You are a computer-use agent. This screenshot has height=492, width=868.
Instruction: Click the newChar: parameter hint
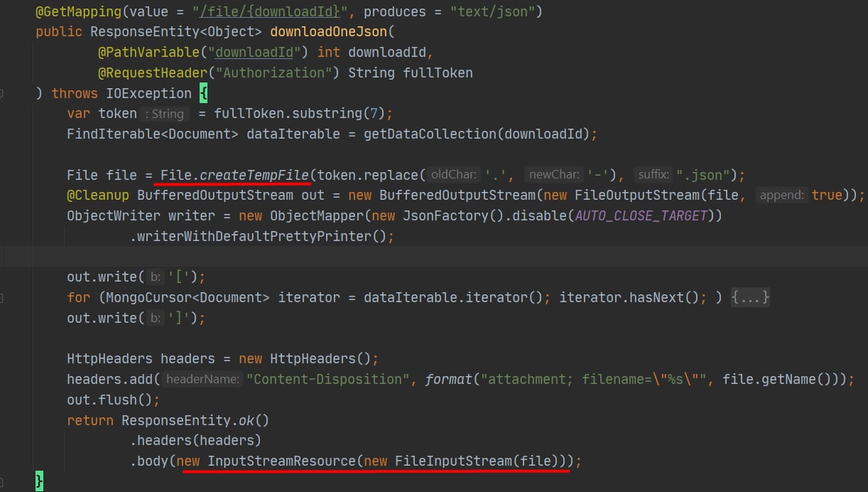click(x=554, y=175)
